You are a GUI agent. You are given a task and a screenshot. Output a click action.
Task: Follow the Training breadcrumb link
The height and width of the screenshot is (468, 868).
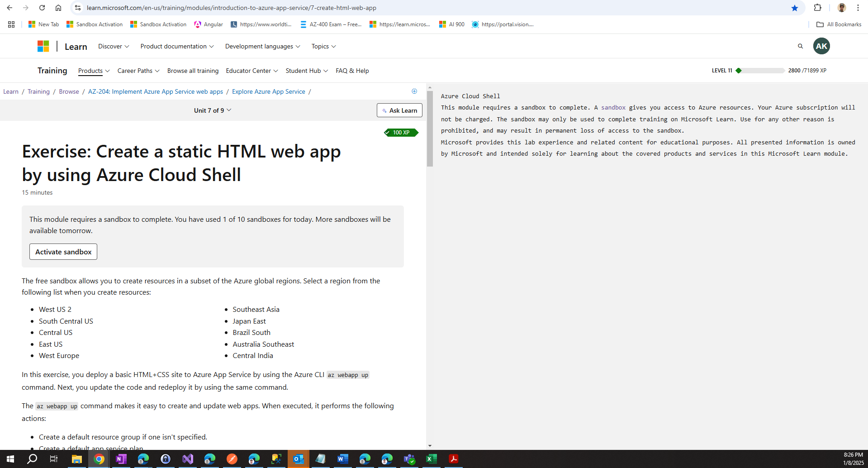click(38, 91)
